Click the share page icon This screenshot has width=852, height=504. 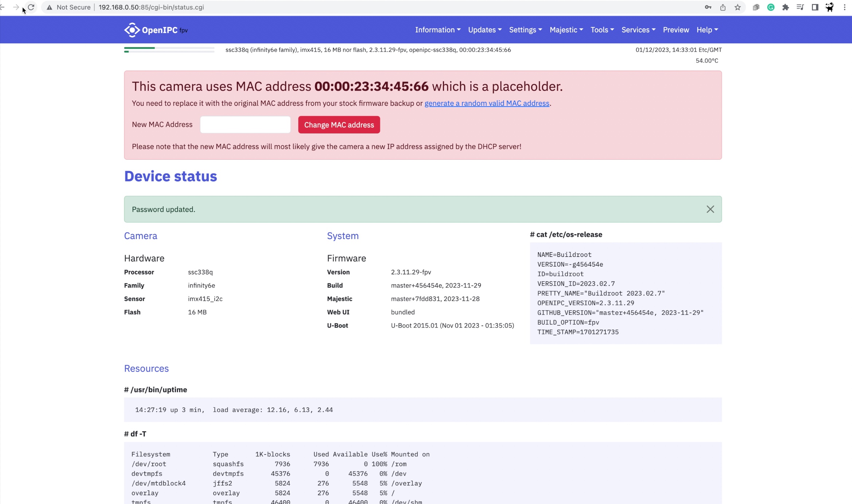pyautogui.click(x=723, y=7)
